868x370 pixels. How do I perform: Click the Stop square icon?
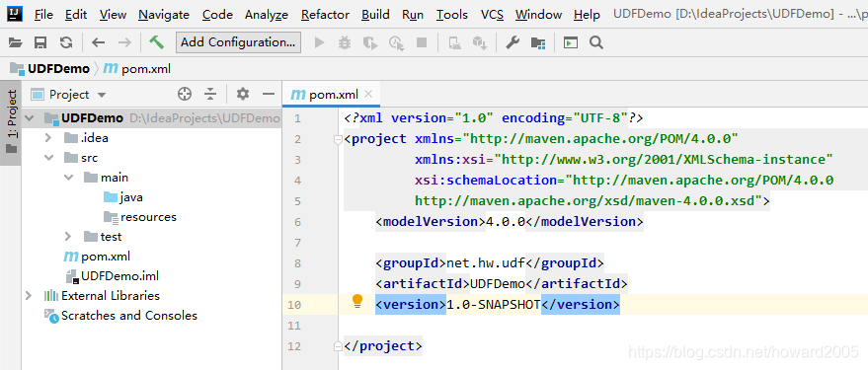tap(422, 42)
